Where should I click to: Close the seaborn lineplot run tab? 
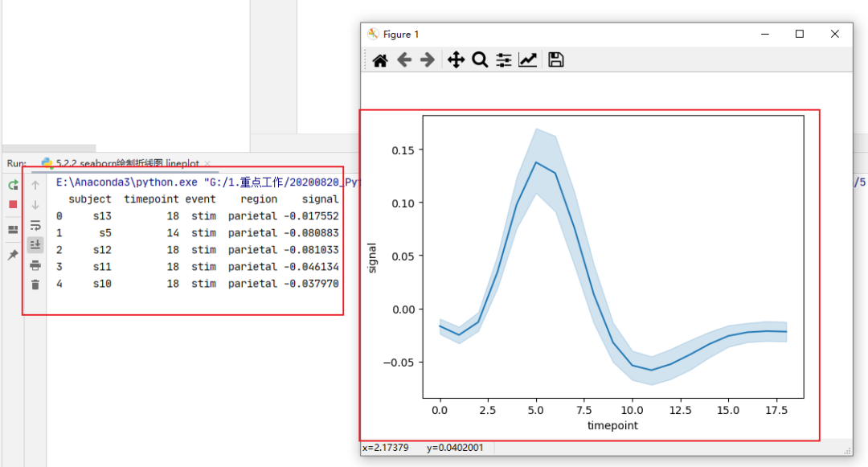click(207, 163)
